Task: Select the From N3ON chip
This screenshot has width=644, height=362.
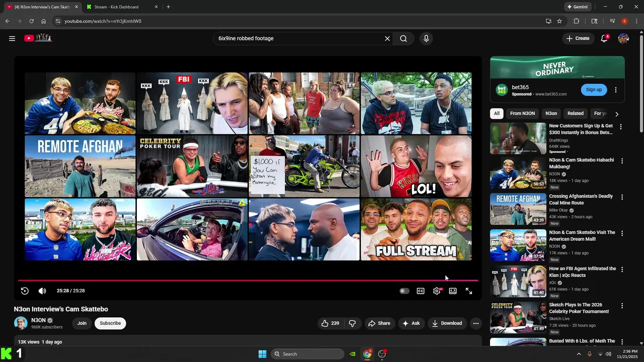Action: pos(522,114)
